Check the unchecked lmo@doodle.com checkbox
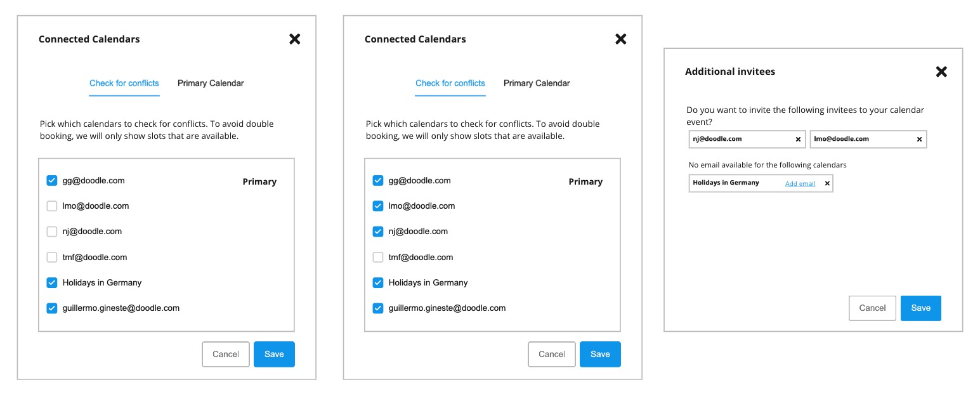This screenshot has width=980, height=394. (x=52, y=206)
